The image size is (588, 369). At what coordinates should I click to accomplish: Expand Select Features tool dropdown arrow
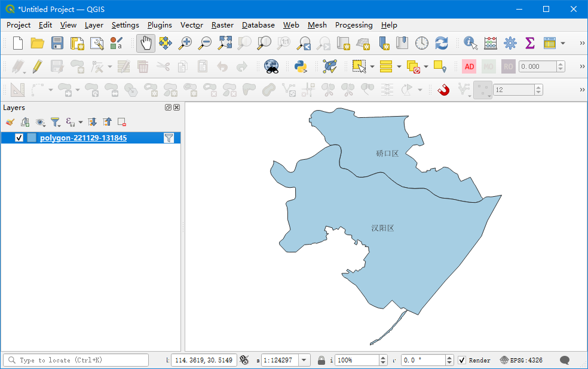(x=372, y=67)
